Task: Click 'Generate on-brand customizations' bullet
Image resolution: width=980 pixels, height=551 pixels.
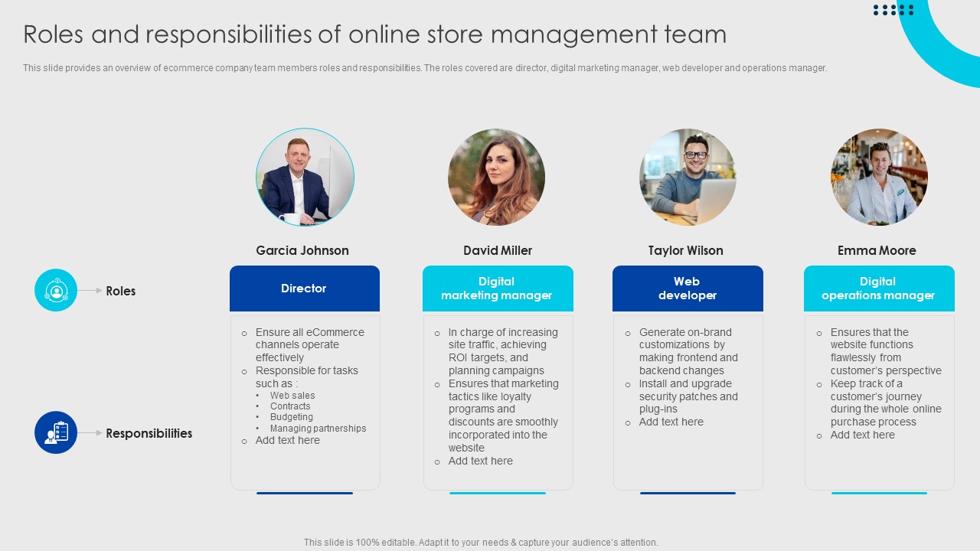Action: [689, 351]
